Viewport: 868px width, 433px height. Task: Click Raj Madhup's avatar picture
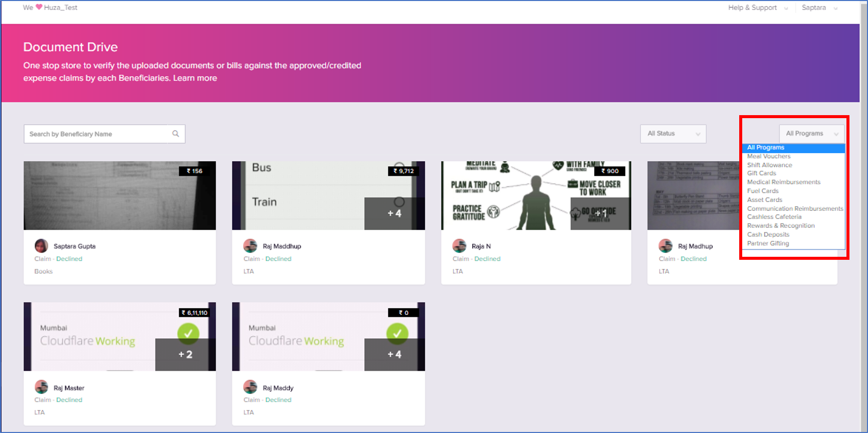[x=666, y=246]
